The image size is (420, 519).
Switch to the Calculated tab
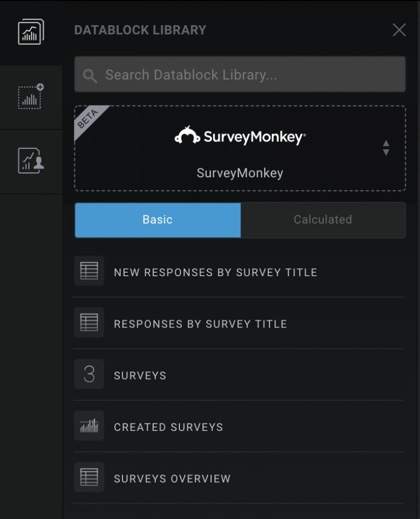pos(323,220)
